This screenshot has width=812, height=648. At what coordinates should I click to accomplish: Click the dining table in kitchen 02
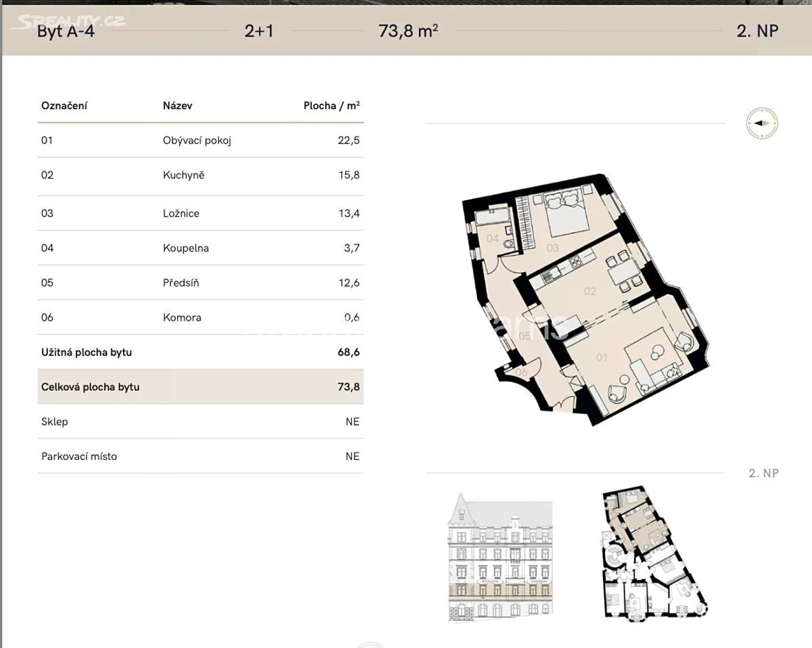click(626, 274)
